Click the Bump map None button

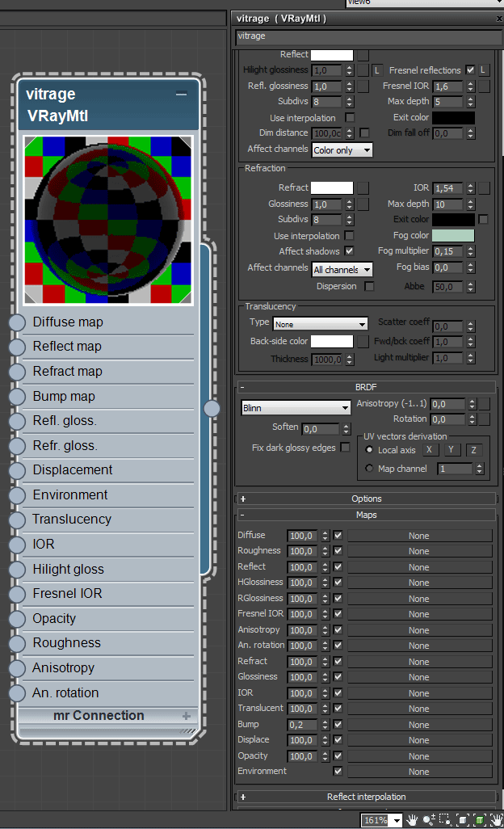pos(419,724)
